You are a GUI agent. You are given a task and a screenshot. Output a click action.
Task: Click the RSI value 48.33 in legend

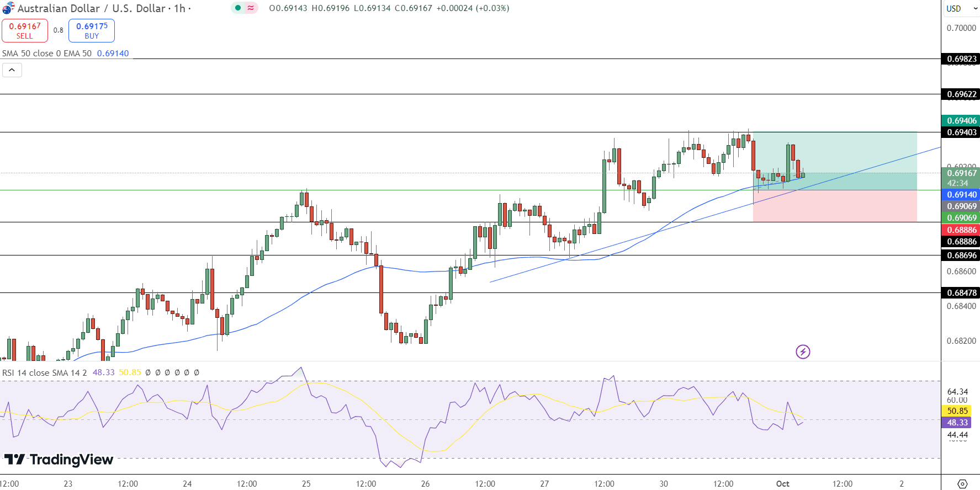pos(103,372)
